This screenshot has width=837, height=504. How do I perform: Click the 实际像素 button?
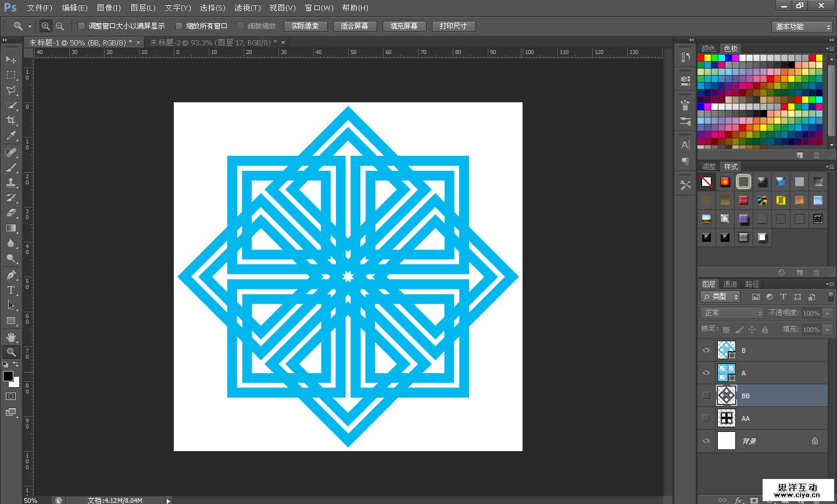[x=305, y=26]
